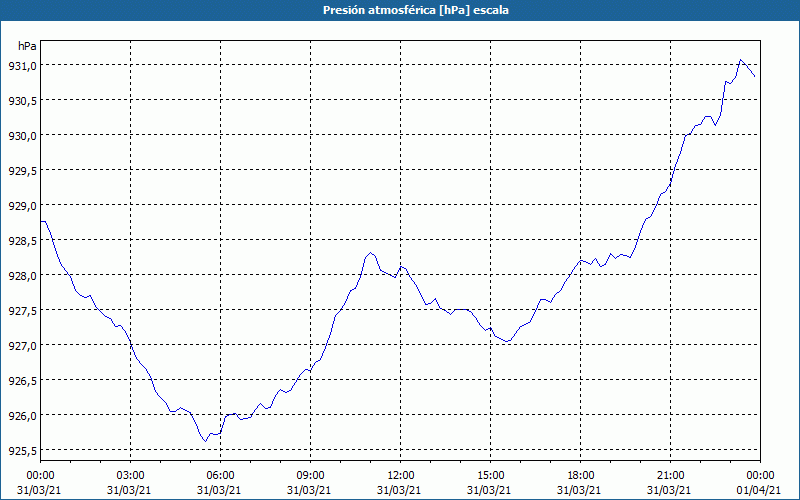Click the chart title 'Presión atmosférica [hPa] escala'

415,10
